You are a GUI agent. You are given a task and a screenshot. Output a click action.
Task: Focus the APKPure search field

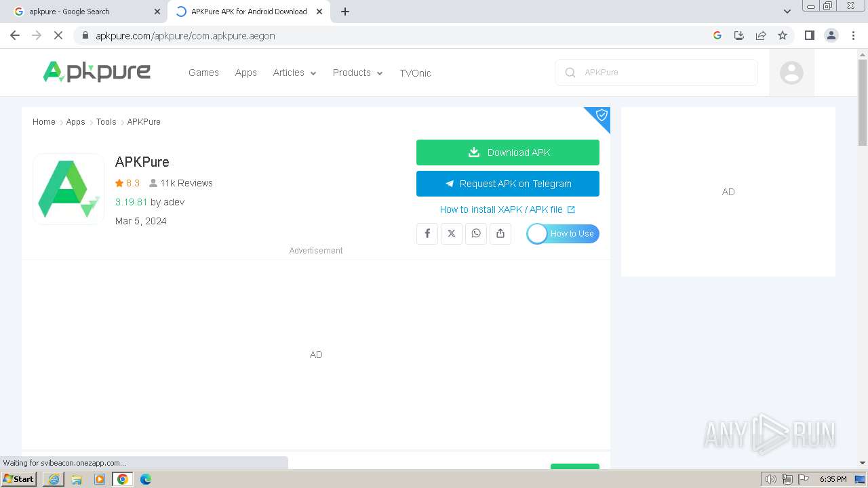[x=656, y=73]
